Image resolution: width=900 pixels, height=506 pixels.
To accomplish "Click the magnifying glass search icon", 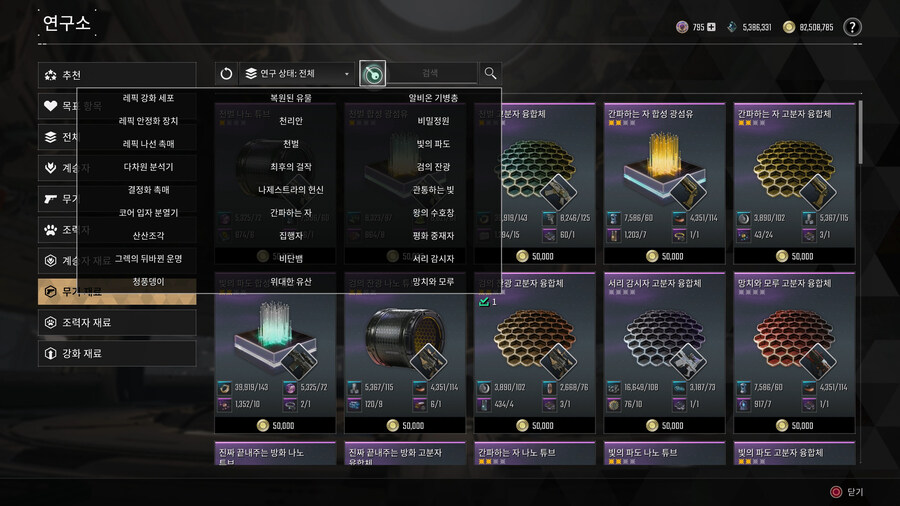I will click(490, 73).
